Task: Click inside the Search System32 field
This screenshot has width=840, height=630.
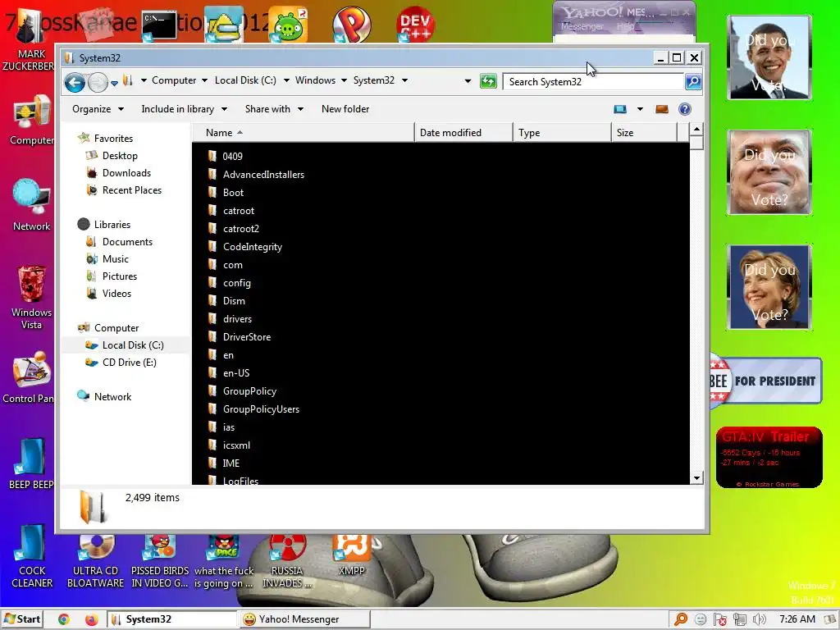Action: [x=594, y=81]
